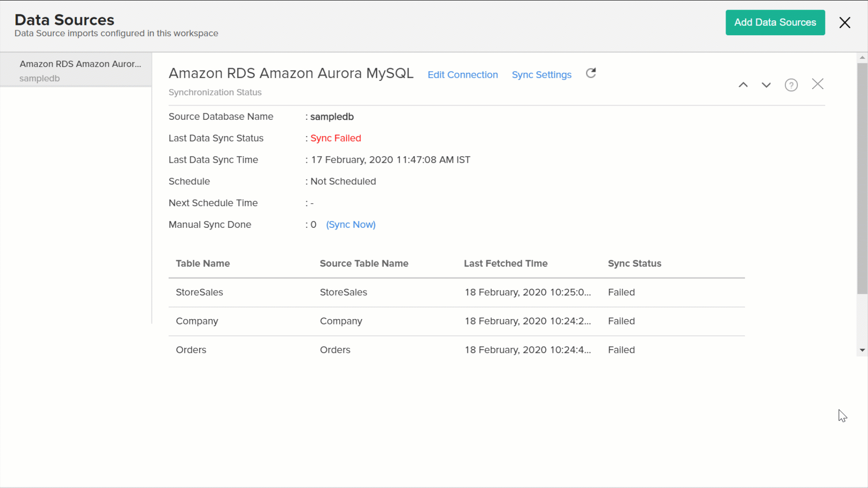Click the vertical scrollbar thumb
868x488 pixels.
pyautogui.click(x=862, y=178)
